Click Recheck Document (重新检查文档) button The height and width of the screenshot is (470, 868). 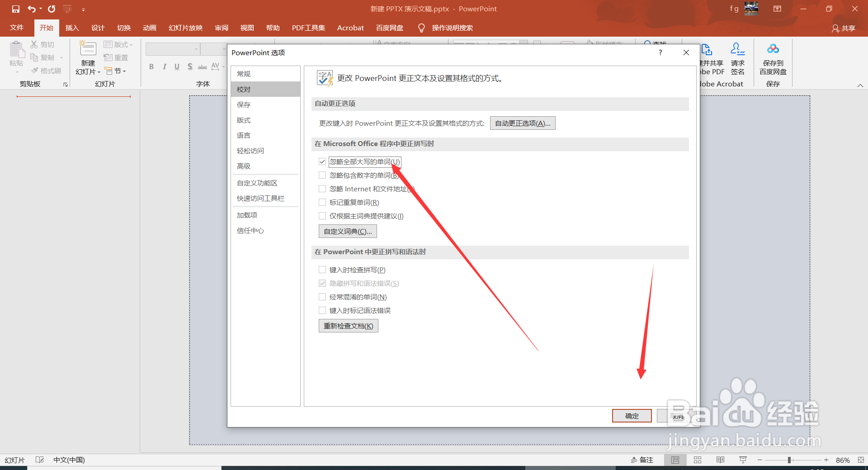(x=348, y=326)
